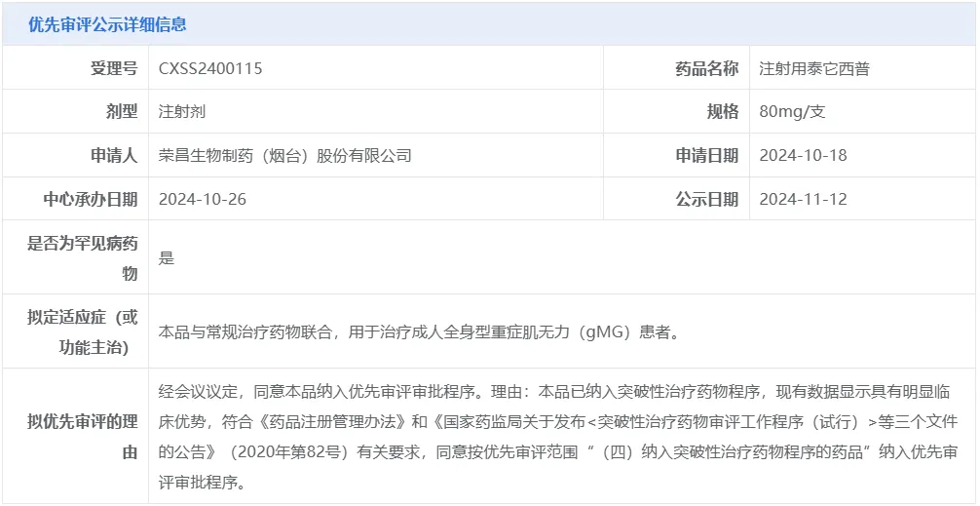Viewport: 980px width, 506px height.
Task: Click the 申请人 field label
Action: click(x=114, y=155)
